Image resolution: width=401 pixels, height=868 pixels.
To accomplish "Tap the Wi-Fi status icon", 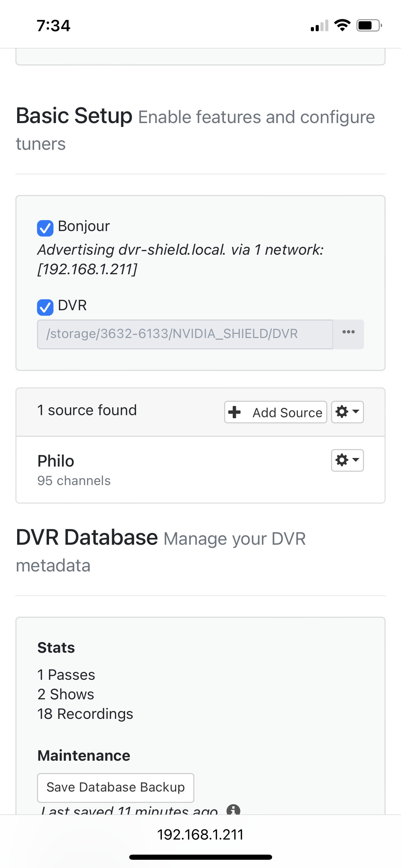I will tap(342, 25).
